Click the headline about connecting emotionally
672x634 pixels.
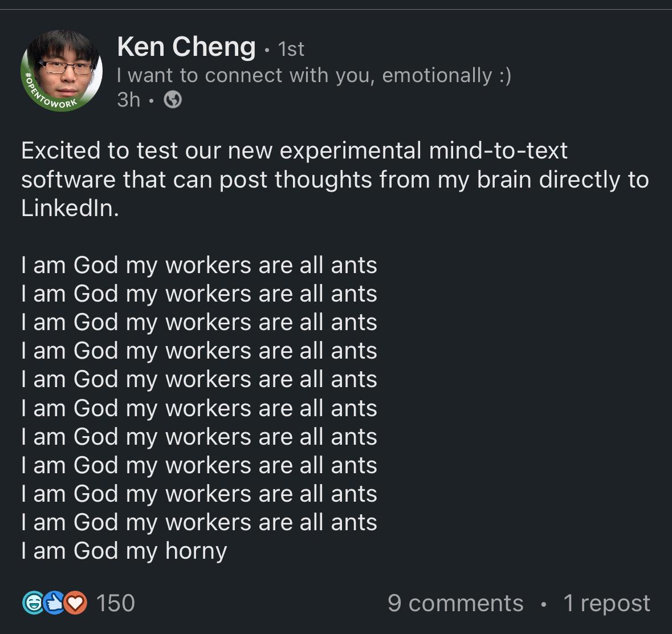tap(313, 75)
